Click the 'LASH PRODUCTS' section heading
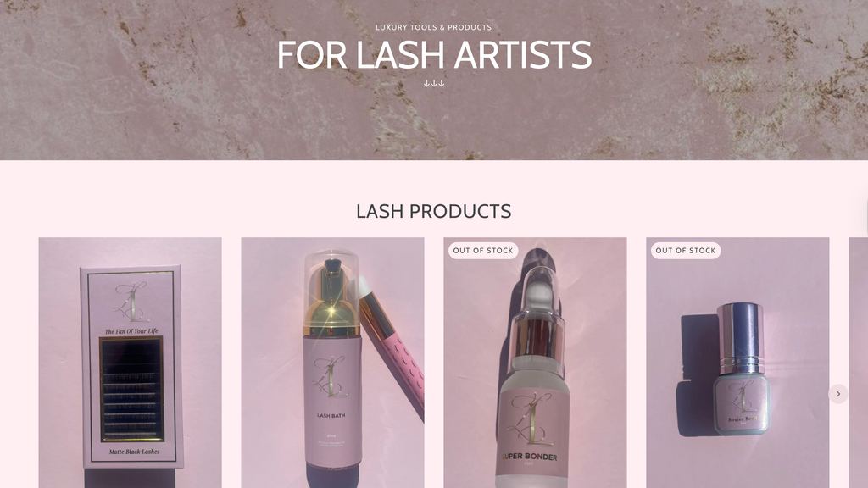868x488 pixels. click(x=433, y=211)
